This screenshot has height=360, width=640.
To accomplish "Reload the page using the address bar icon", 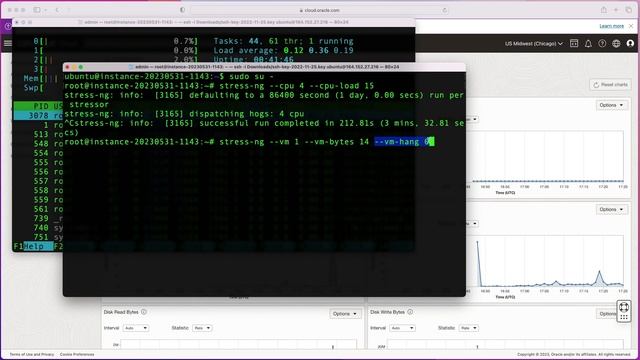I will click(x=444, y=10).
